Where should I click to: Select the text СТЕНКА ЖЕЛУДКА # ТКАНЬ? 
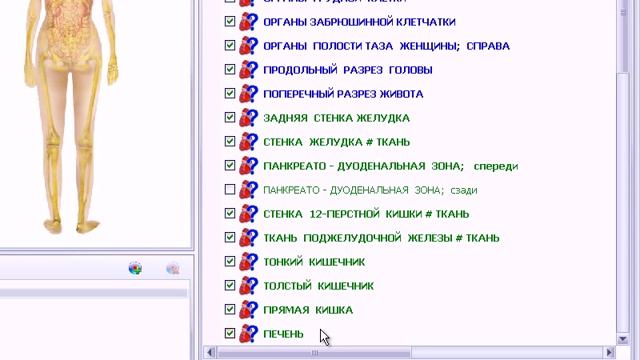pos(336,142)
